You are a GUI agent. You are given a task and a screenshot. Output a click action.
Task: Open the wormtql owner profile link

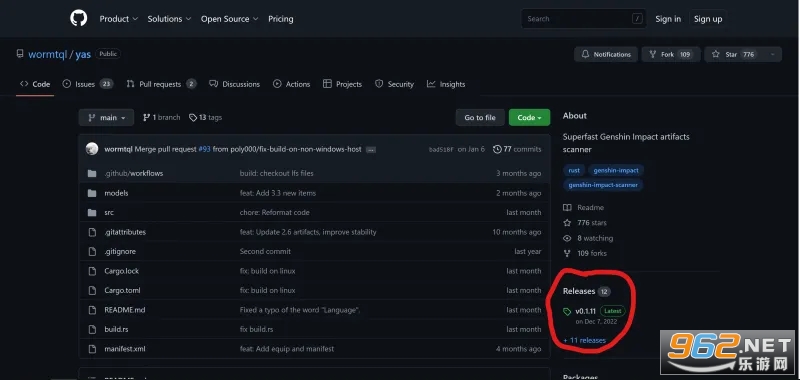(x=47, y=54)
